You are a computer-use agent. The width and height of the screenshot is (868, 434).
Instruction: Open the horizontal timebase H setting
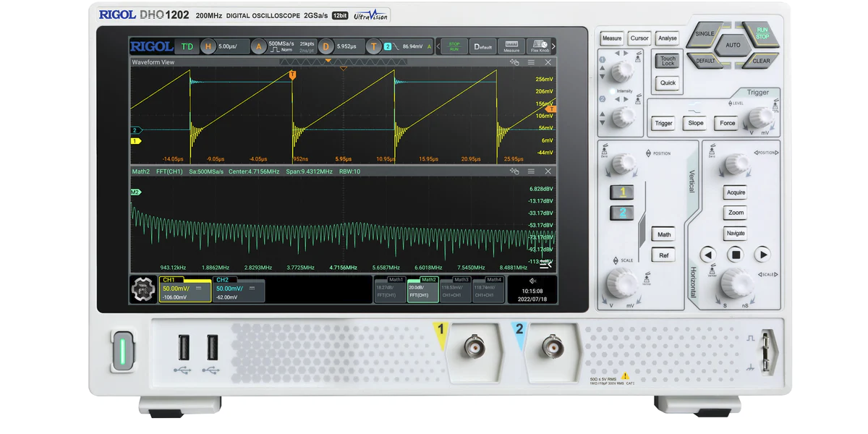pyautogui.click(x=224, y=46)
